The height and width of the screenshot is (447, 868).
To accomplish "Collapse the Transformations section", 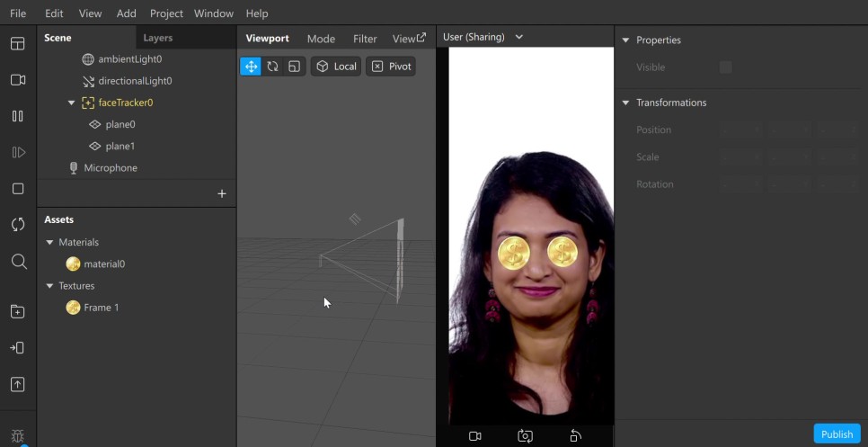I will coord(625,103).
